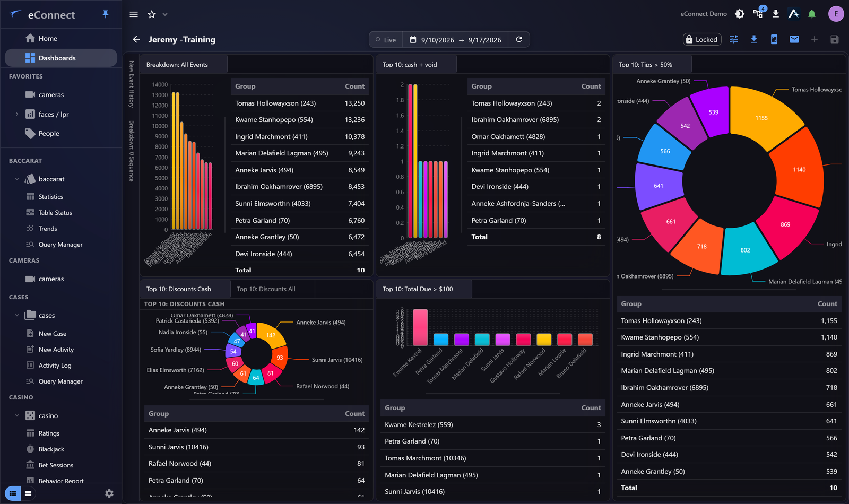Click the teal 802 donut slice

pyautogui.click(x=745, y=250)
